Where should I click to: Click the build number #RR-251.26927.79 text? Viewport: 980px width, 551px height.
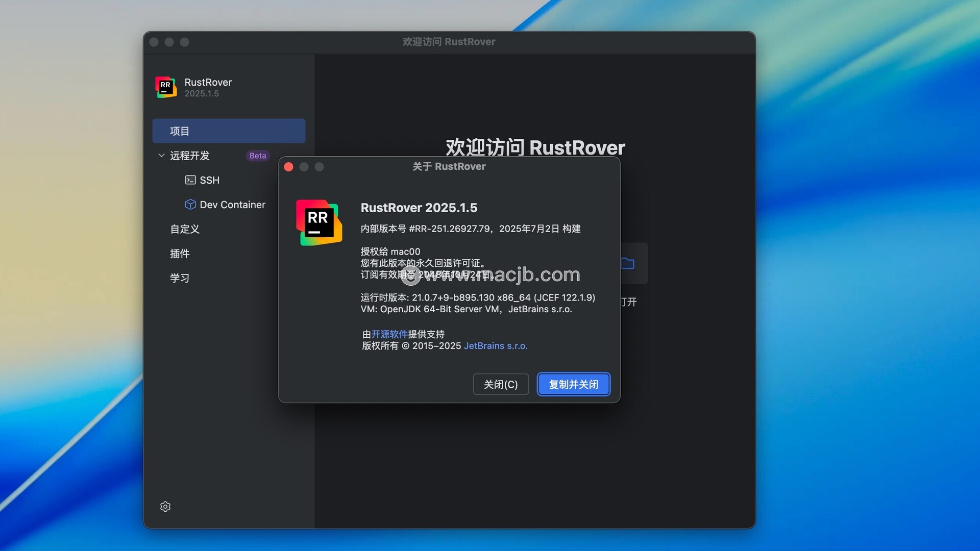[449, 229]
